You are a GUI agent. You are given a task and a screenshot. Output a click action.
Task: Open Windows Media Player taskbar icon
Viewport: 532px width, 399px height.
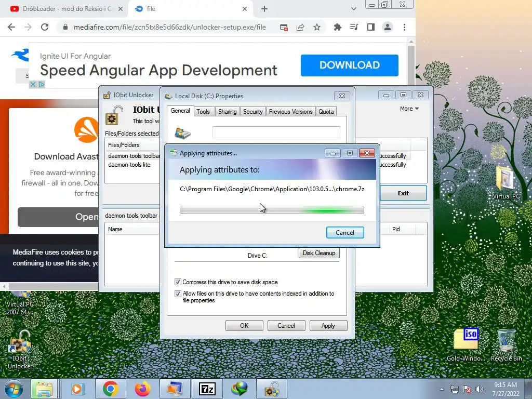point(78,389)
